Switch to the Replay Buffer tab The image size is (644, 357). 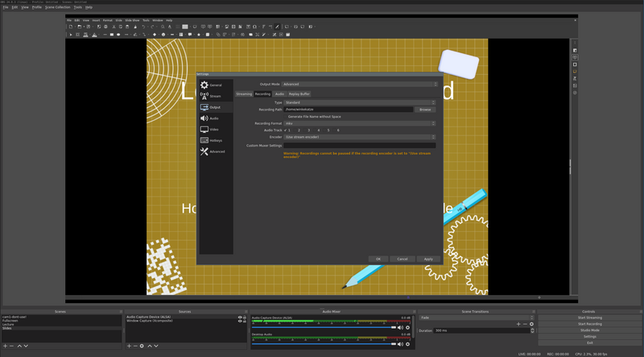coord(299,93)
